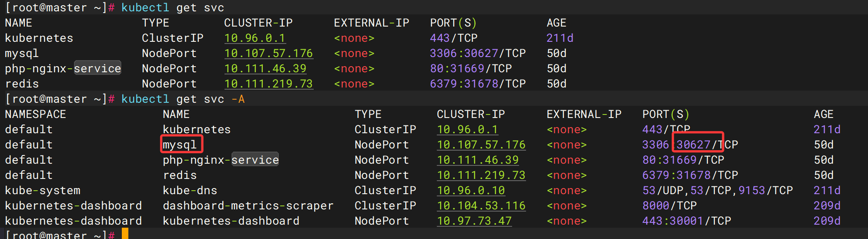The width and height of the screenshot is (868, 239).
Task: Select the kube-dns service name
Action: coord(190,190)
